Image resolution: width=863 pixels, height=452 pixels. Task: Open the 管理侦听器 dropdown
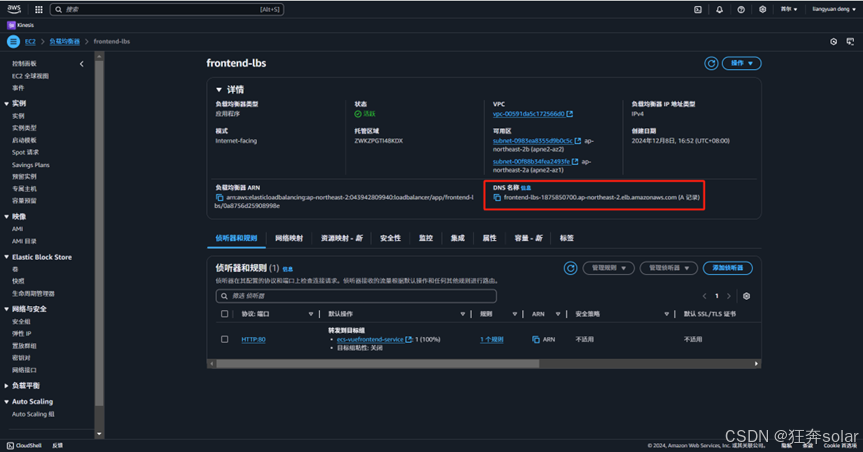669,268
